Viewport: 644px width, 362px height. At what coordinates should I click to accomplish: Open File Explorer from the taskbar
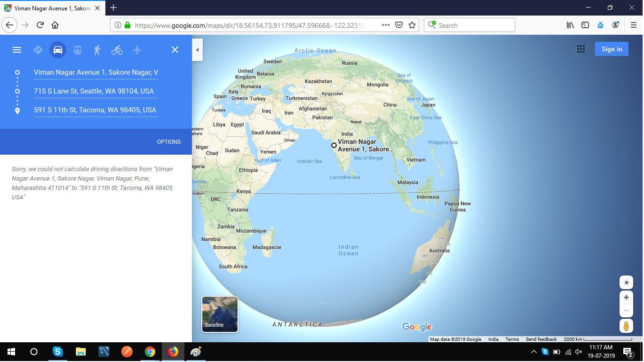click(x=81, y=352)
